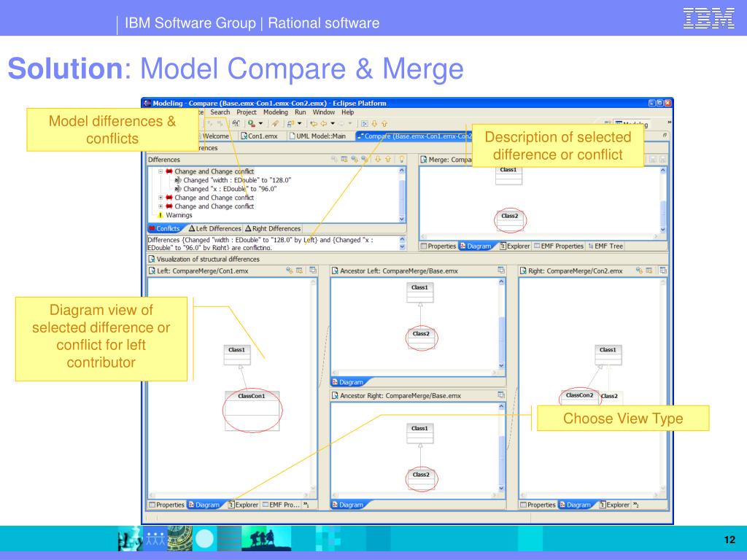Select Changed "width : EDouble" to "128.0" row
747x560 pixels.
tap(233, 180)
